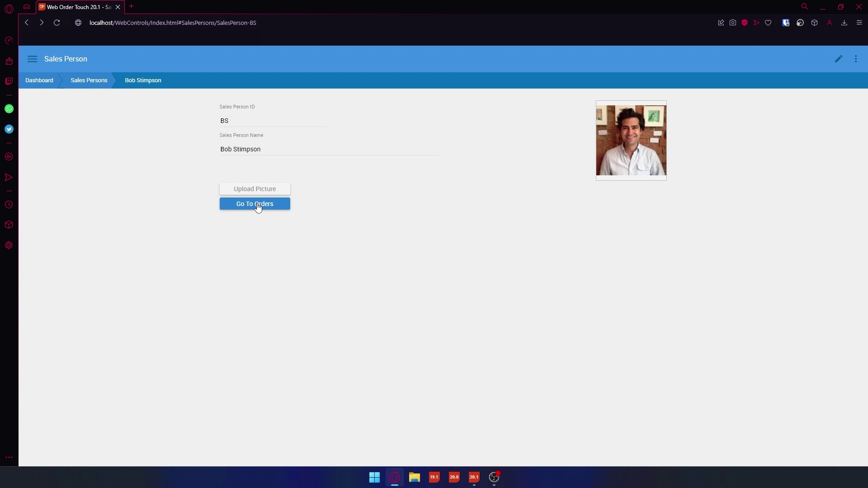Open File Explorer from taskbar
Screen dimensions: 868x488
click(415, 477)
